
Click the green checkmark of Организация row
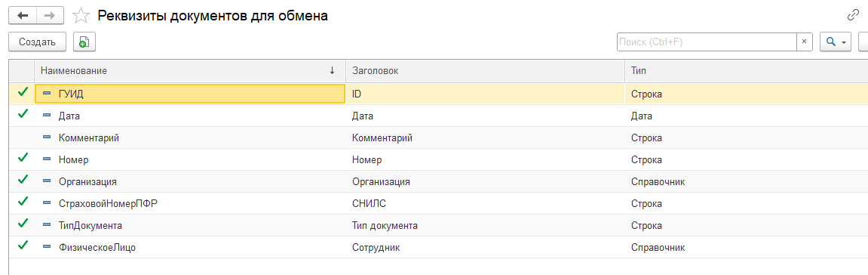click(x=23, y=180)
